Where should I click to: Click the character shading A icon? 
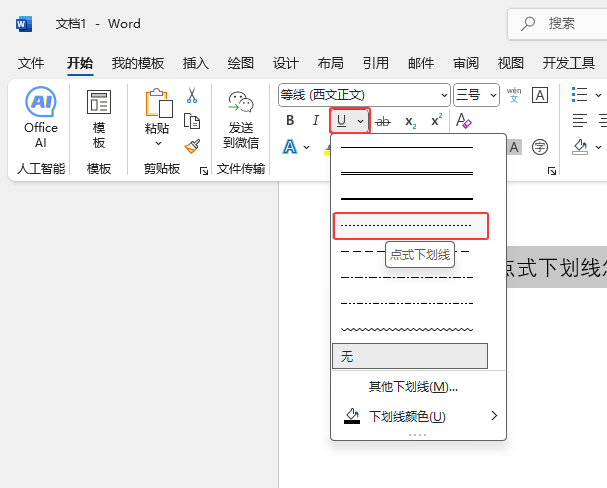514,147
